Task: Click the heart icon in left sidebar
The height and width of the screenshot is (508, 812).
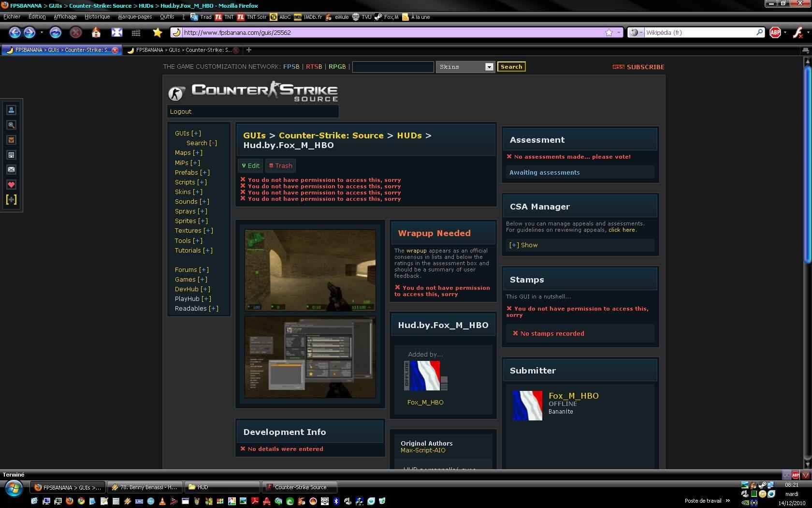Action: click(11, 184)
